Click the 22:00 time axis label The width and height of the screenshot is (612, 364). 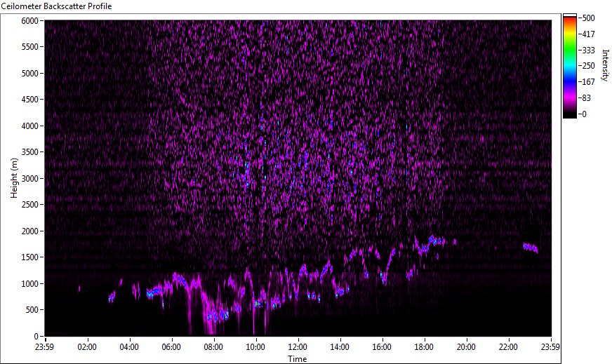[x=509, y=347]
